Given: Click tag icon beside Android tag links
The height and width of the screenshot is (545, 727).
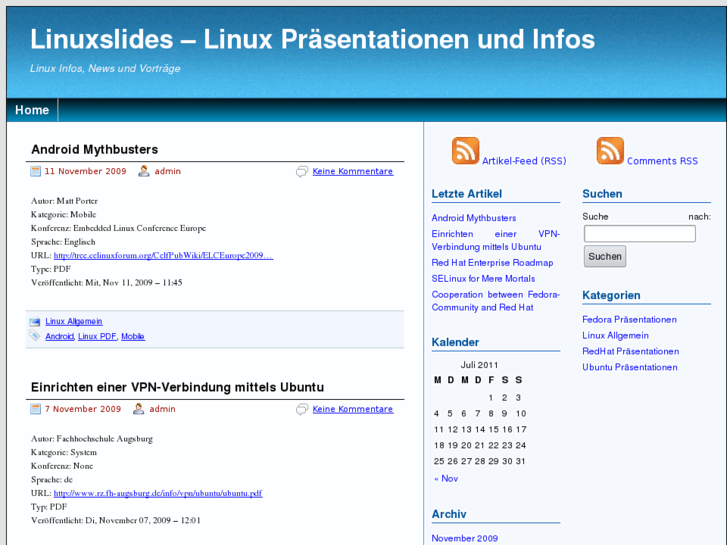Looking at the screenshot, I should click(35, 335).
